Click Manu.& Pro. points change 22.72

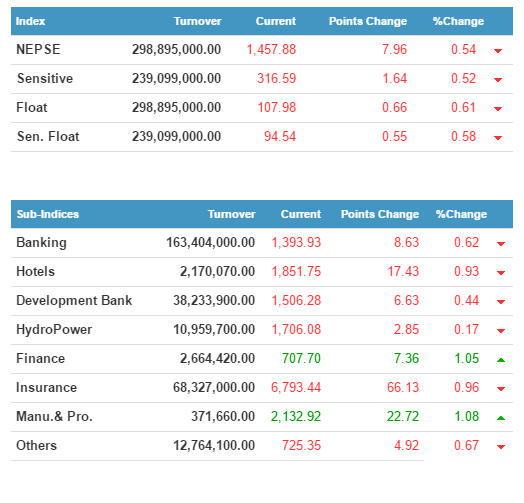(403, 416)
